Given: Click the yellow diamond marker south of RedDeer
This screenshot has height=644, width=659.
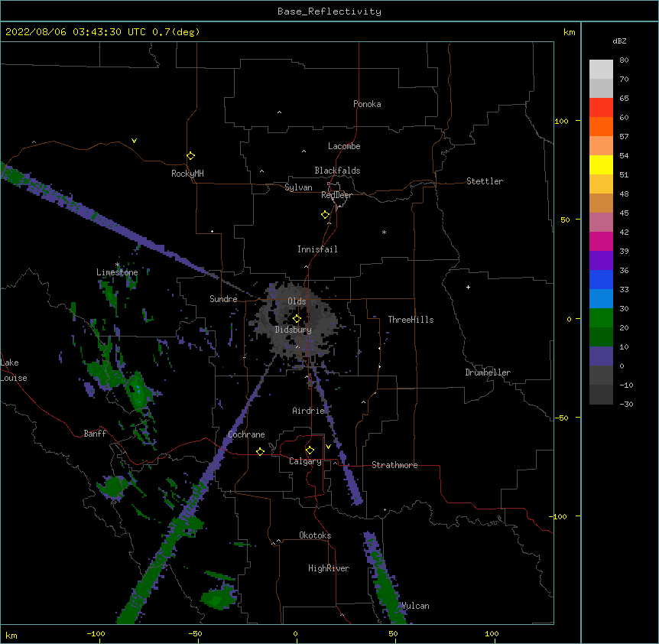Looking at the screenshot, I should tap(326, 215).
